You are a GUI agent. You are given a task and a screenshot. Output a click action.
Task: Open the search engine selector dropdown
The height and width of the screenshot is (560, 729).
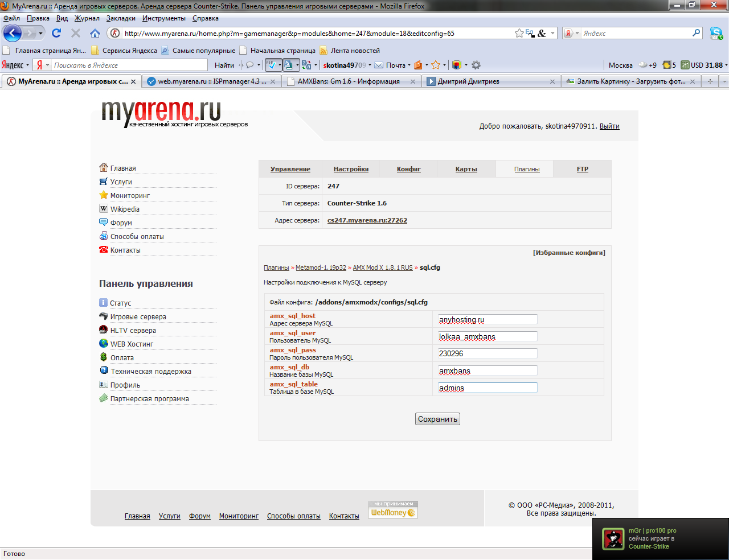(577, 33)
